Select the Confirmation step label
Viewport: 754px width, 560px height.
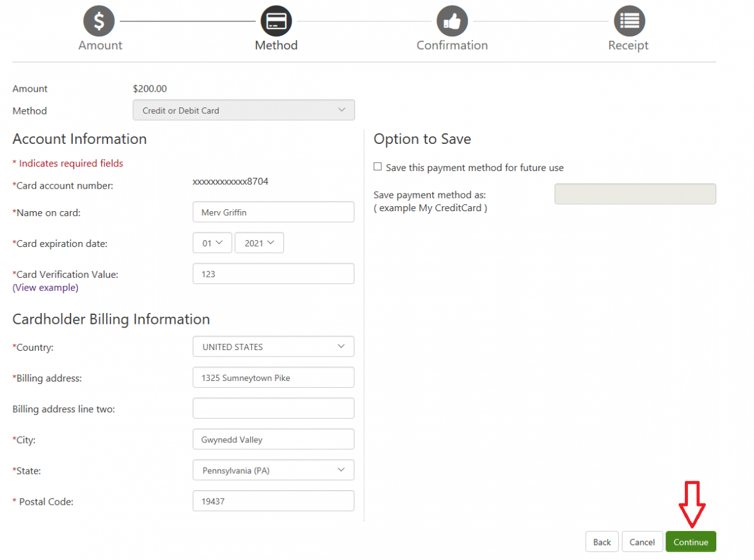point(452,45)
